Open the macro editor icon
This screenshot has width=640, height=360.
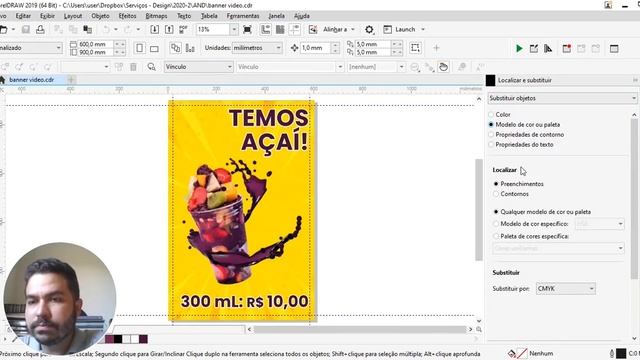pyautogui.click(x=533, y=49)
